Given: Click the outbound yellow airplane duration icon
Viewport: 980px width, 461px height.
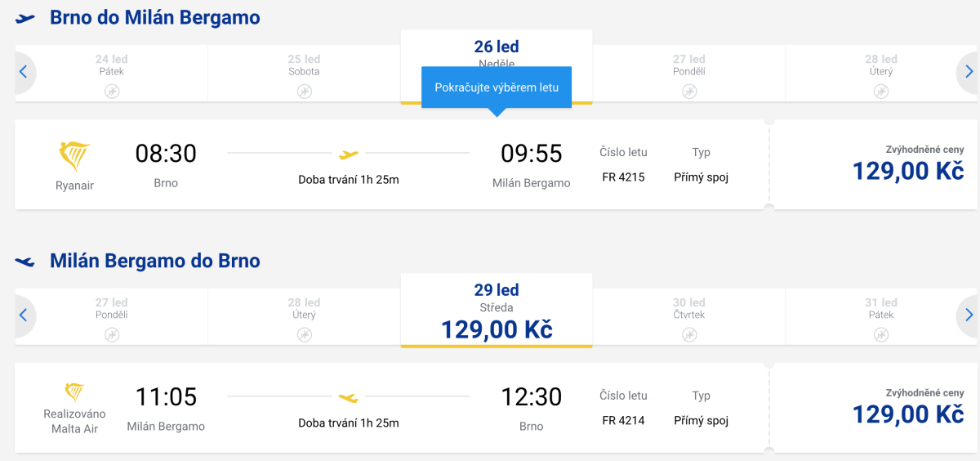Looking at the screenshot, I should pos(349,154).
